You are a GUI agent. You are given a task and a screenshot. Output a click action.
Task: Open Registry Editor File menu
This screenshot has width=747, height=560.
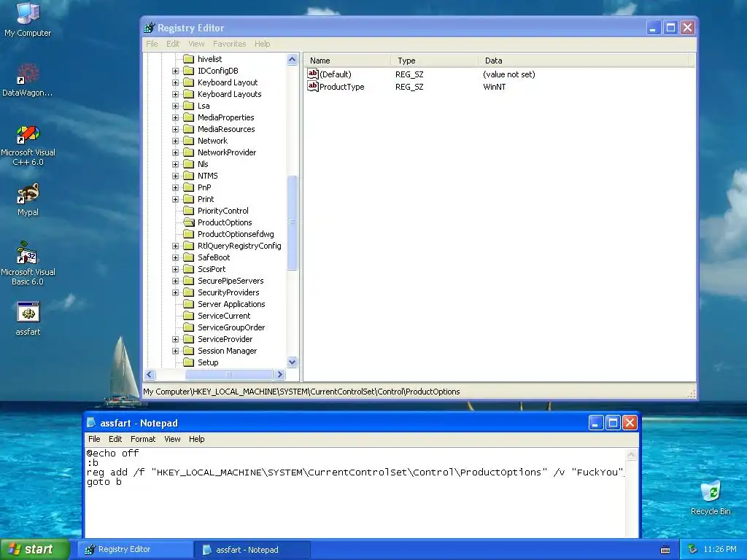tap(152, 44)
